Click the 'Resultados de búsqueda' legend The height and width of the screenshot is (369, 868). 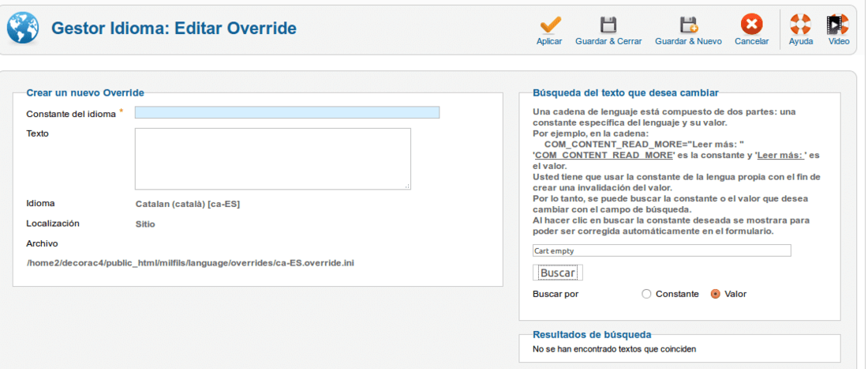click(x=592, y=335)
